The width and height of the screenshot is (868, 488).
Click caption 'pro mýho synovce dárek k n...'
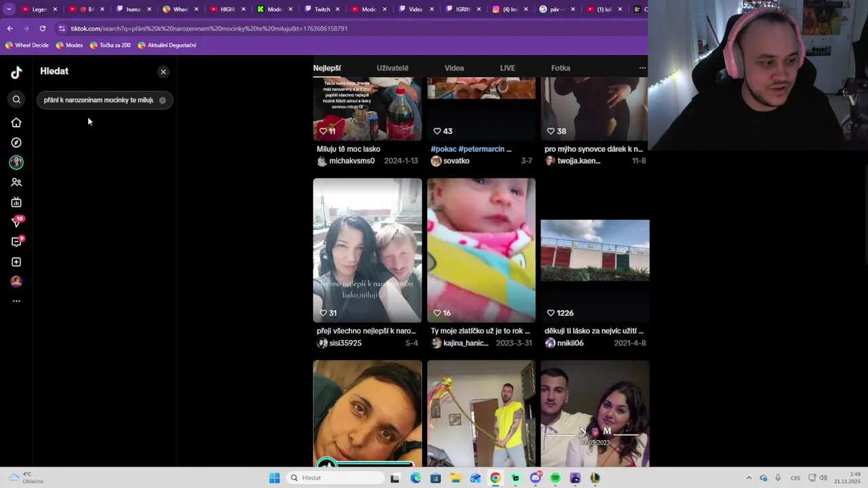(593, 149)
